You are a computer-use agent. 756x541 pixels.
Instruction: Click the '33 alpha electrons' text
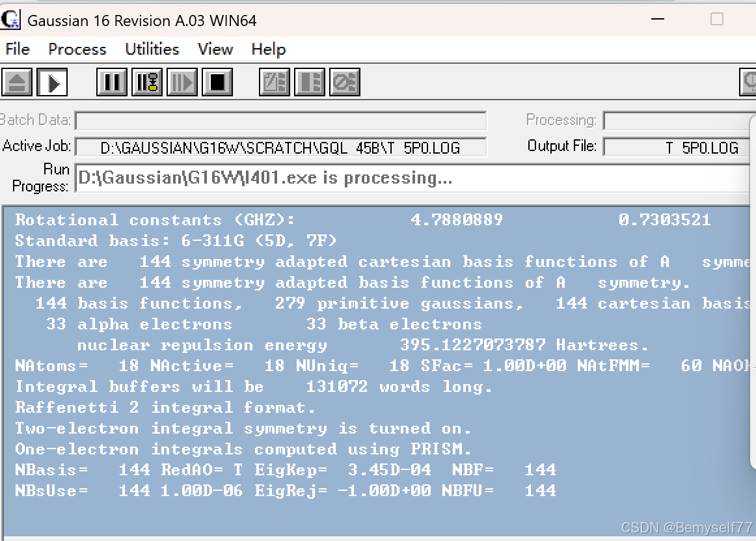139,324
